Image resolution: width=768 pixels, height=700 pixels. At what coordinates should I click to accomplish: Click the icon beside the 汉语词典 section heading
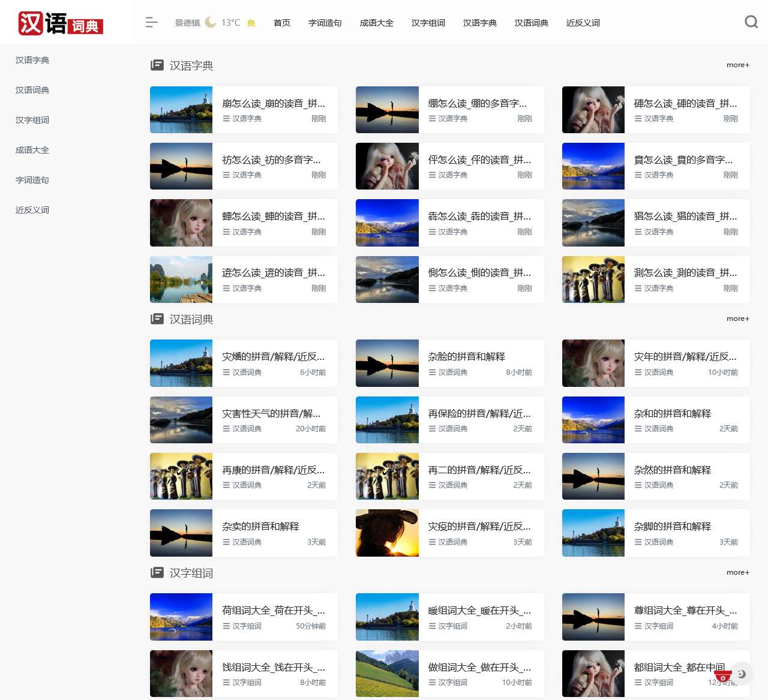point(157,319)
